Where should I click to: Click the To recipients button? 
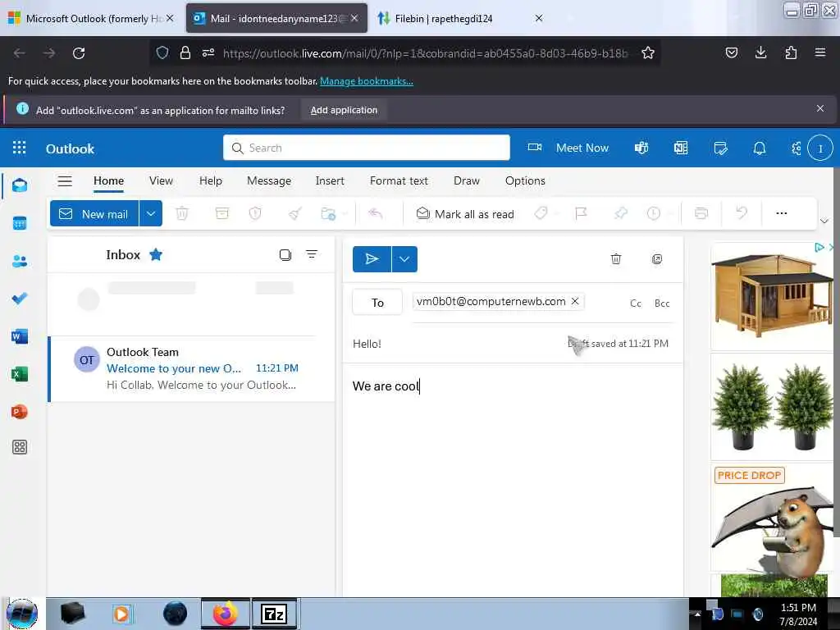tap(377, 303)
